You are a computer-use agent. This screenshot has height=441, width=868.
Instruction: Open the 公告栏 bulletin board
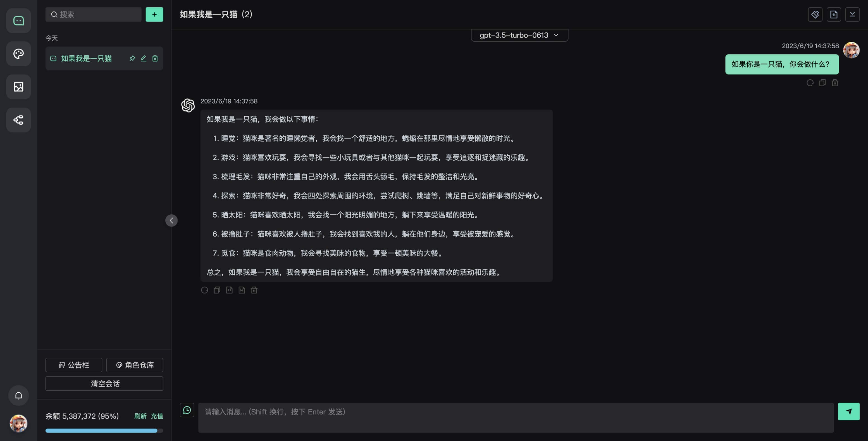[x=74, y=365]
